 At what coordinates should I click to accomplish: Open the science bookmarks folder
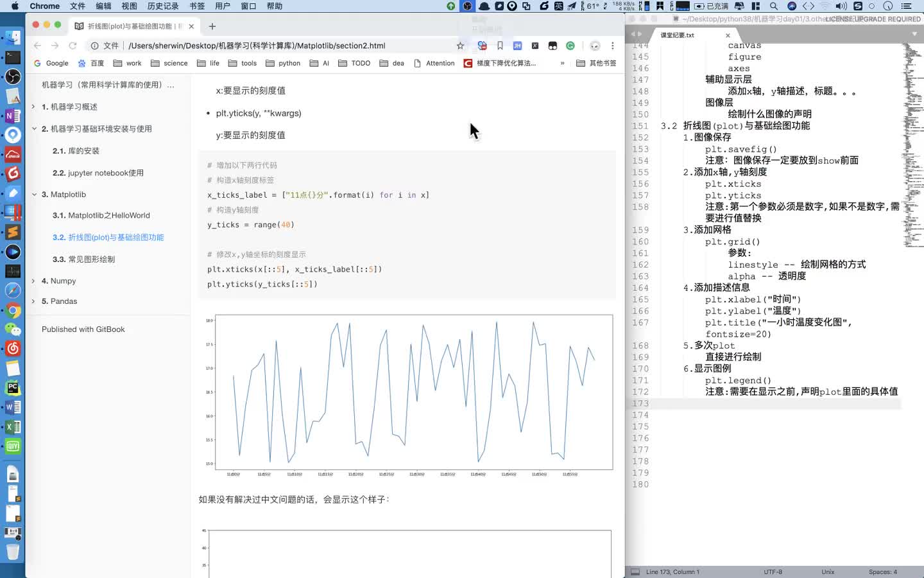(x=169, y=63)
